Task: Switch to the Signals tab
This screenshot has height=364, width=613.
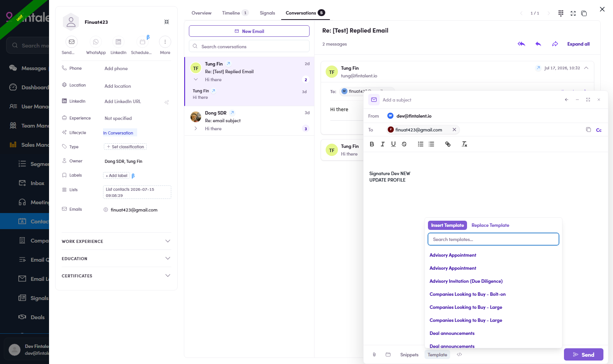Action: [267, 13]
